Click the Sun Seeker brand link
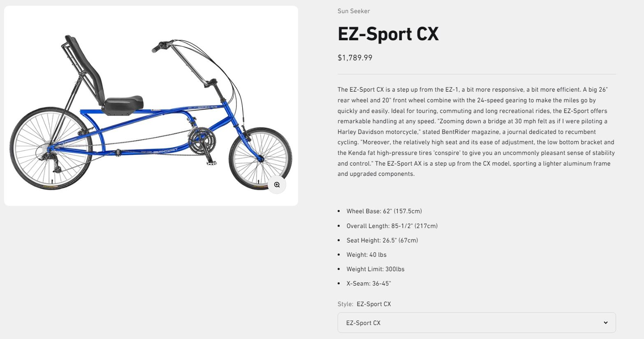 (353, 11)
